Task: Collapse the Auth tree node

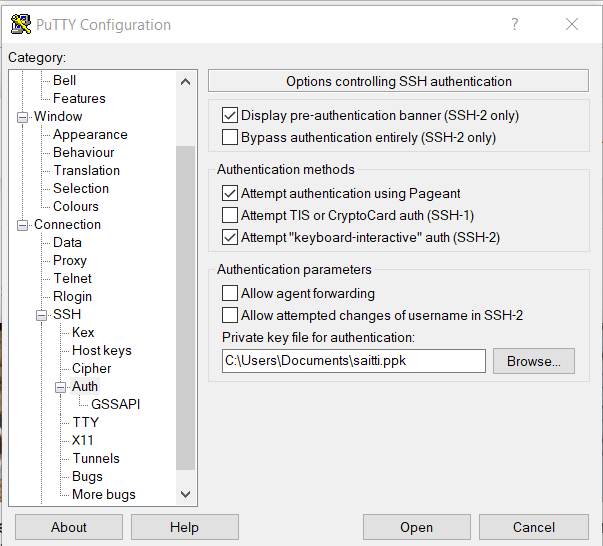Action: pyautogui.click(x=61, y=387)
